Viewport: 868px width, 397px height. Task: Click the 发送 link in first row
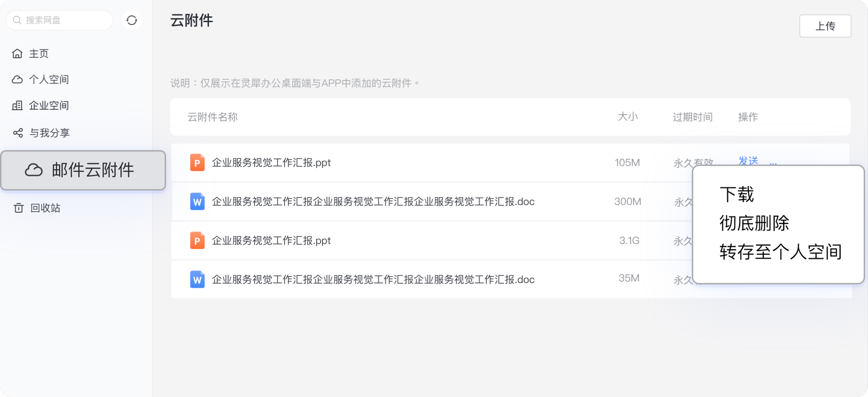pos(748,160)
